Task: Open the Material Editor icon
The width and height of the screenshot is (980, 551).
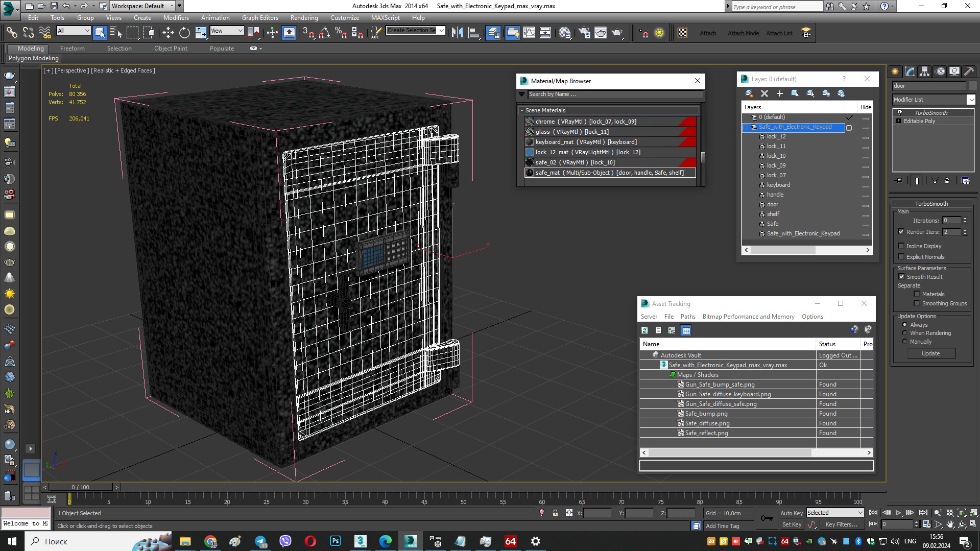Action: tap(565, 33)
